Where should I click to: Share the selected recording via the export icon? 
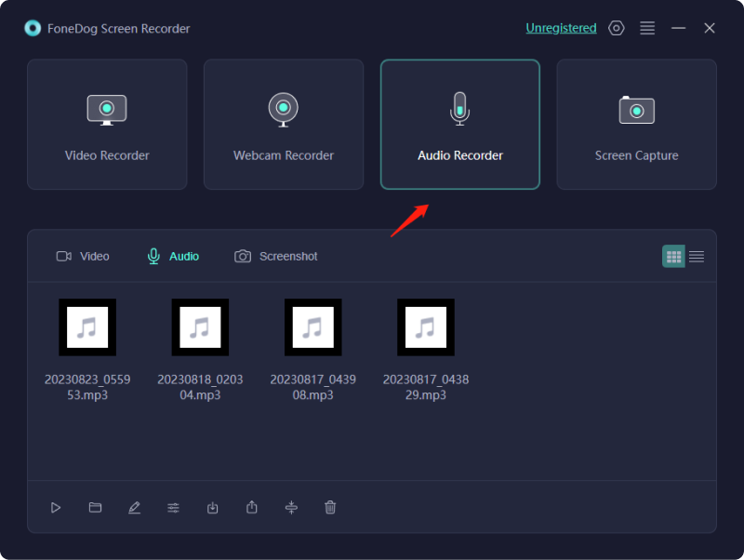pyautogui.click(x=251, y=508)
